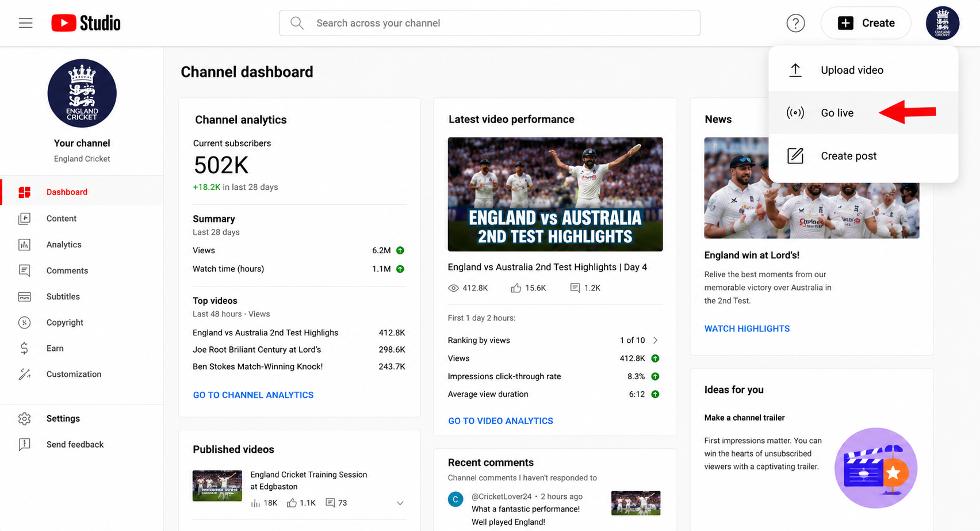Click the Comments sidebar icon

click(24, 270)
